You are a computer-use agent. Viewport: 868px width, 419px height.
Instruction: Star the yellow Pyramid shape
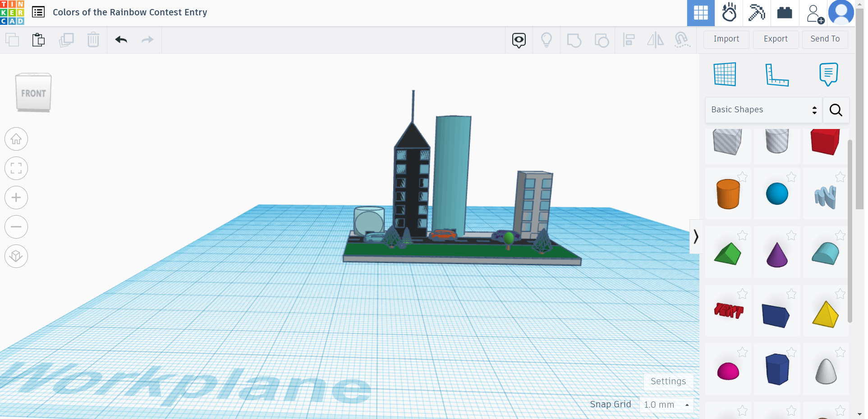click(840, 293)
